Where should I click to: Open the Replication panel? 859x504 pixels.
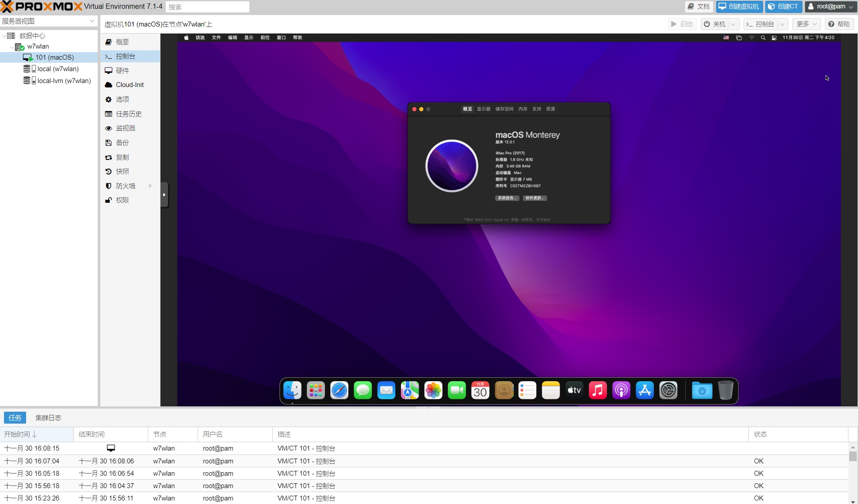pos(130,157)
